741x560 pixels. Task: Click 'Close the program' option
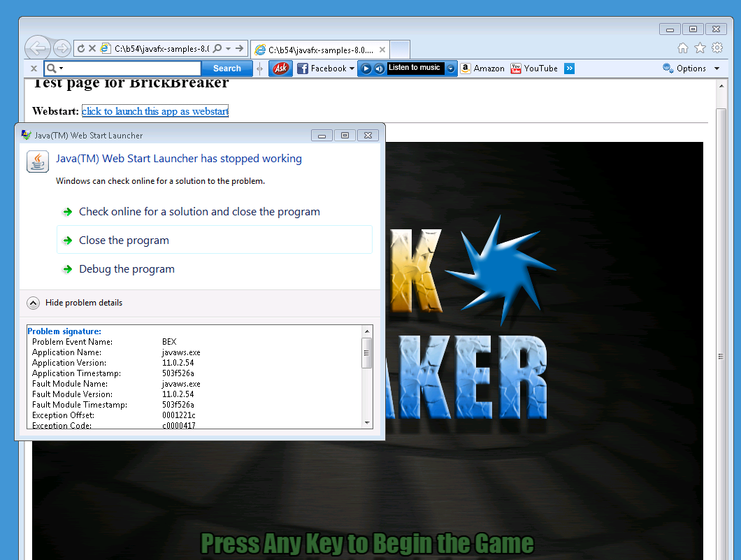(x=124, y=240)
